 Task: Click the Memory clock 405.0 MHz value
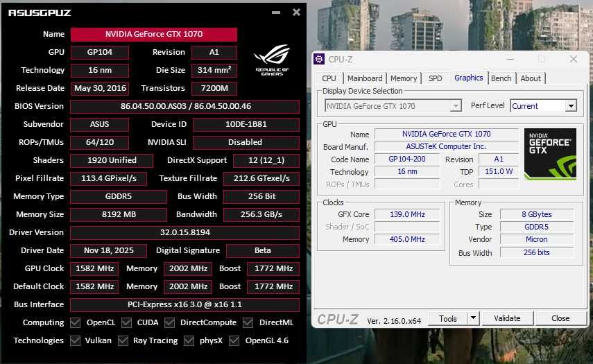[407, 239]
